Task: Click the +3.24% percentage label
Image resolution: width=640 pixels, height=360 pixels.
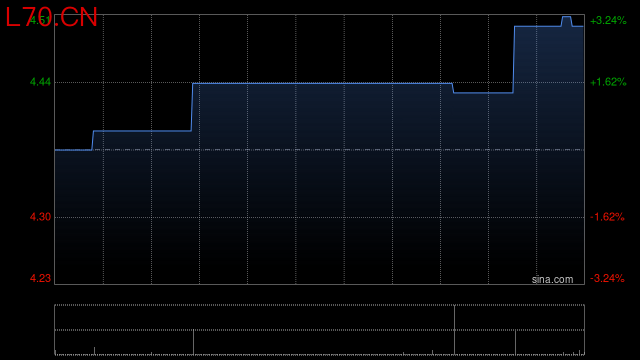Action: pyautogui.click(x=608, y=20)
